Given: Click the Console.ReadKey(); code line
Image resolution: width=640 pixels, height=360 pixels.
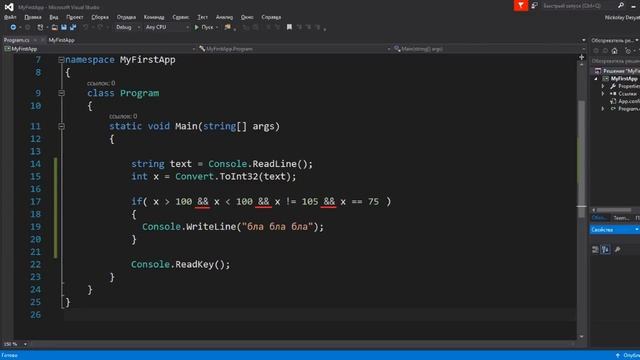Looking at the screenshot, I should pos(180,264).
